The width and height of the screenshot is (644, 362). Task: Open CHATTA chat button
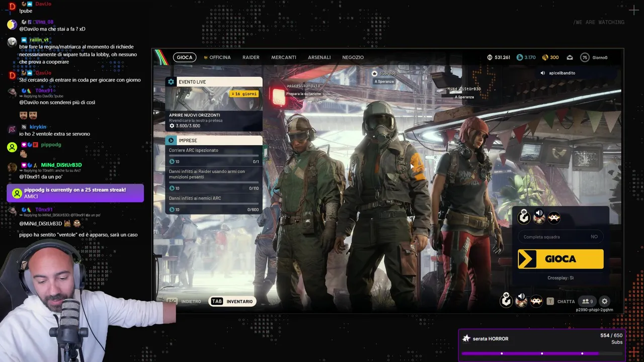566,302
